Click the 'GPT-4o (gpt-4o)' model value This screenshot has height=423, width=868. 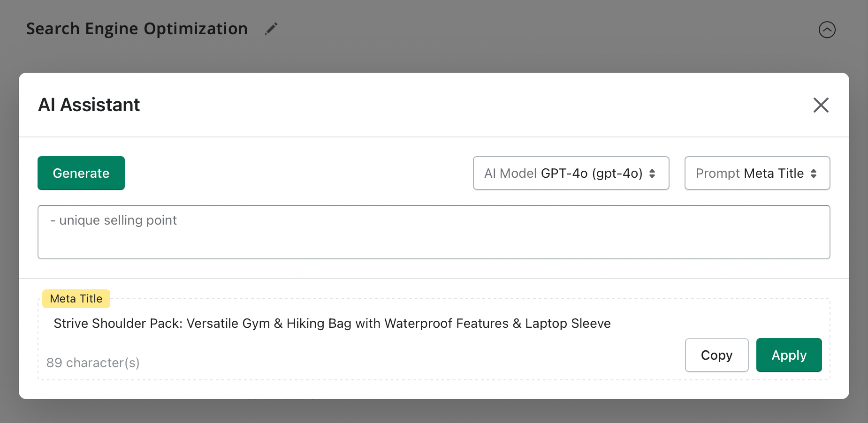[x=591, y=174]
